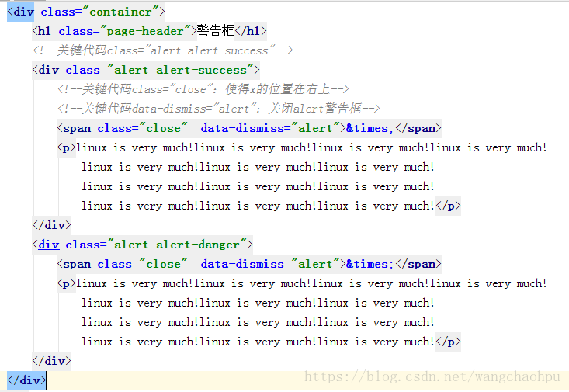Click the </div> closing the alert-danger block
569x392 pixels.
click(x=51, y=361)
